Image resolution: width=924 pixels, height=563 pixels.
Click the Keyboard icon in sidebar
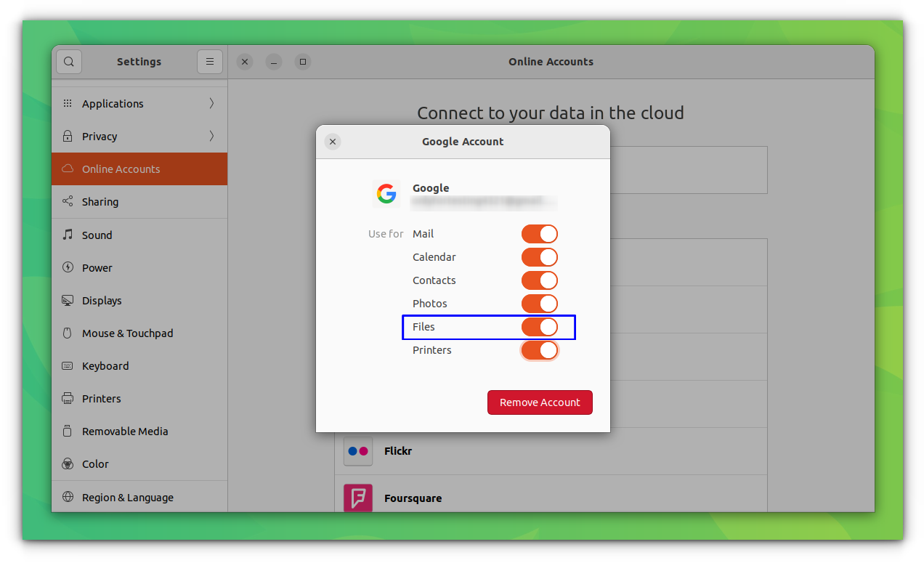(68, 366)
